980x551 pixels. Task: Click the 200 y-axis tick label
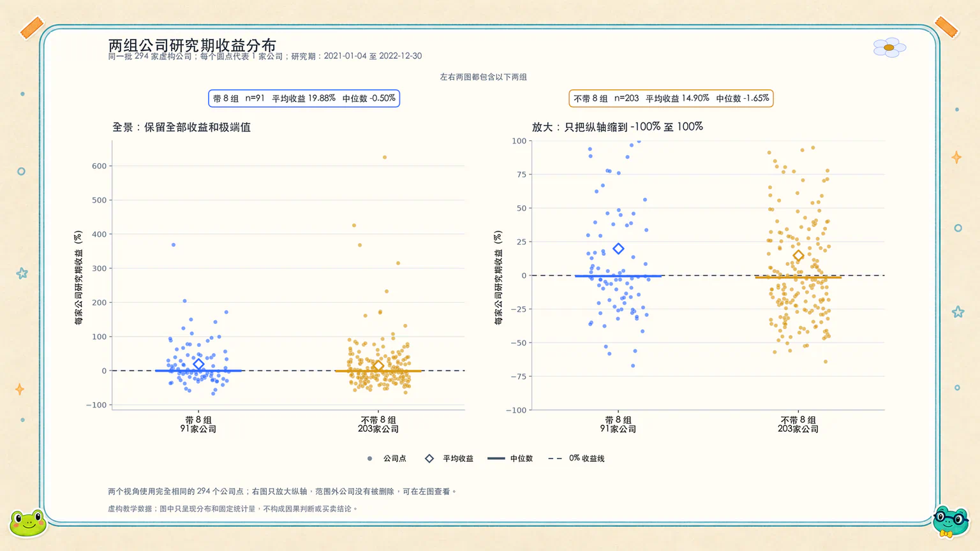point(100,302)
